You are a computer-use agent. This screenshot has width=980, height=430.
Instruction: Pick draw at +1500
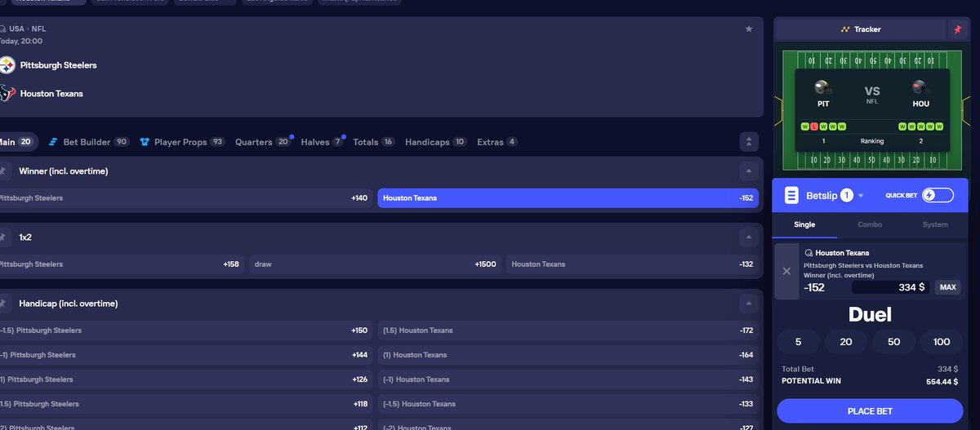tap(375, 264)
